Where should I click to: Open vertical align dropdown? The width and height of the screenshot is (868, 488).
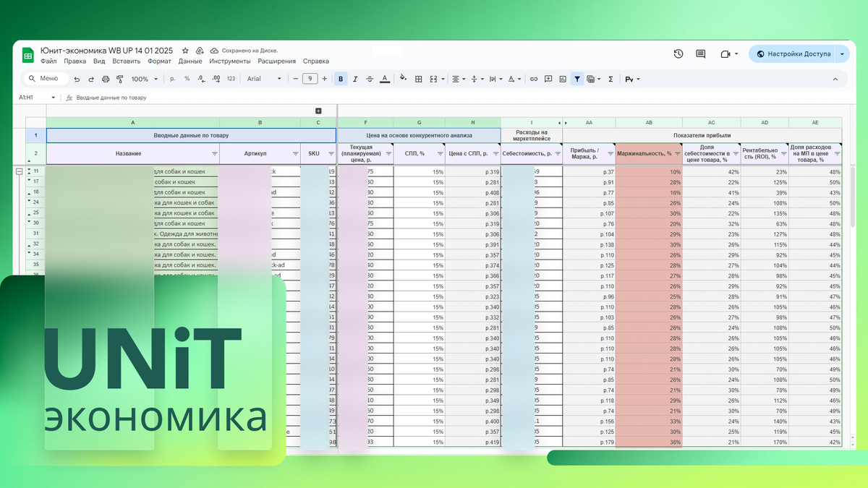pos(476,79)
